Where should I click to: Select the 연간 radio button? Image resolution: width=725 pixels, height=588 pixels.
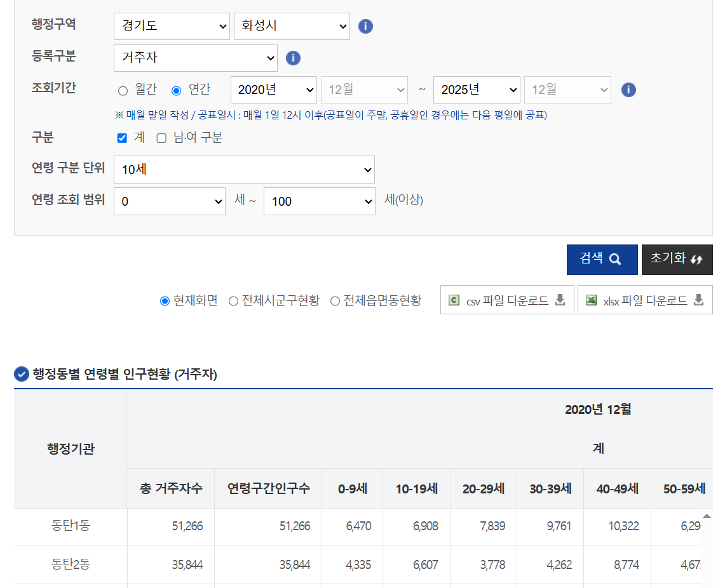[x=176, y=91]
